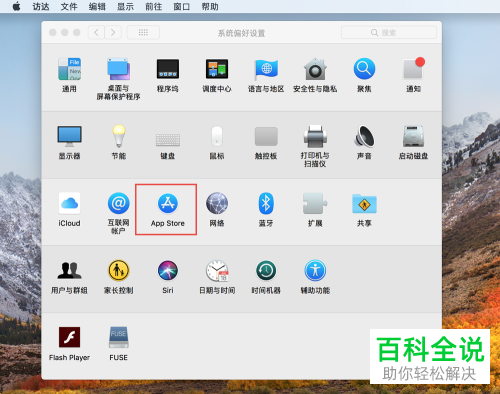Open App Store preferences
This screenshot has width=500, height=394.
pyautogui.click(x=168, y=209)
